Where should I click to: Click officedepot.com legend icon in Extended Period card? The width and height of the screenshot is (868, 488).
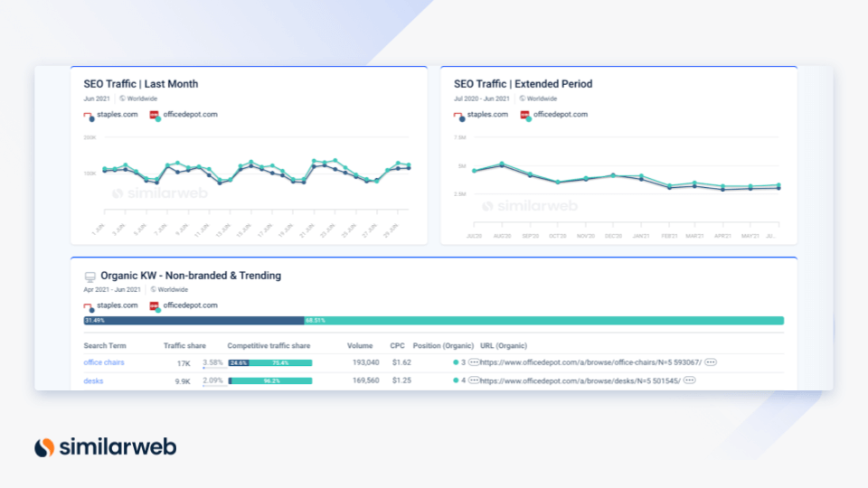point(525,116)
